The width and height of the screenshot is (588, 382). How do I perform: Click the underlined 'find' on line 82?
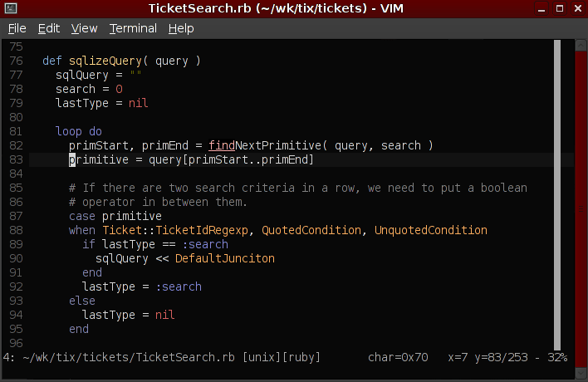(222, 145)
